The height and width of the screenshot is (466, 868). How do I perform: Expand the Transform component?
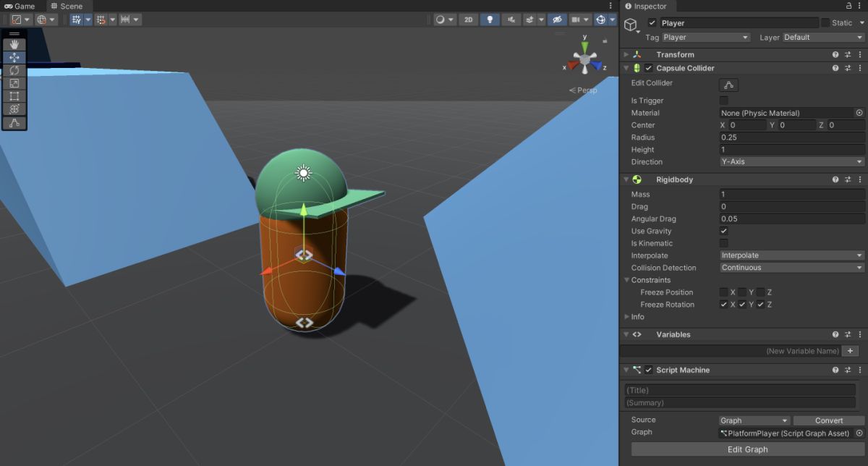pyautogui.click(x=626, y=55)
